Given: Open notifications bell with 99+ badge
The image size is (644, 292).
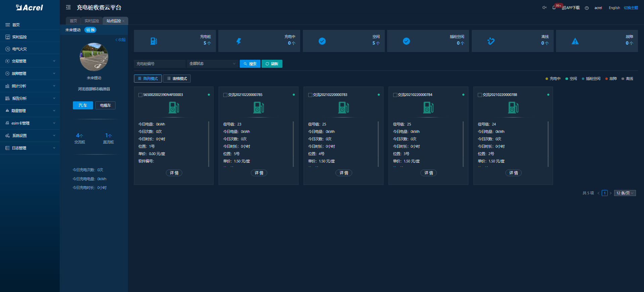Looking at the screenshot, I should click(554, 8).
